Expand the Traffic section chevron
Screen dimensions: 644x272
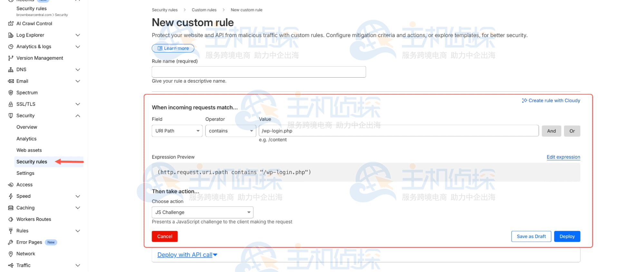(x=78, y=265)
